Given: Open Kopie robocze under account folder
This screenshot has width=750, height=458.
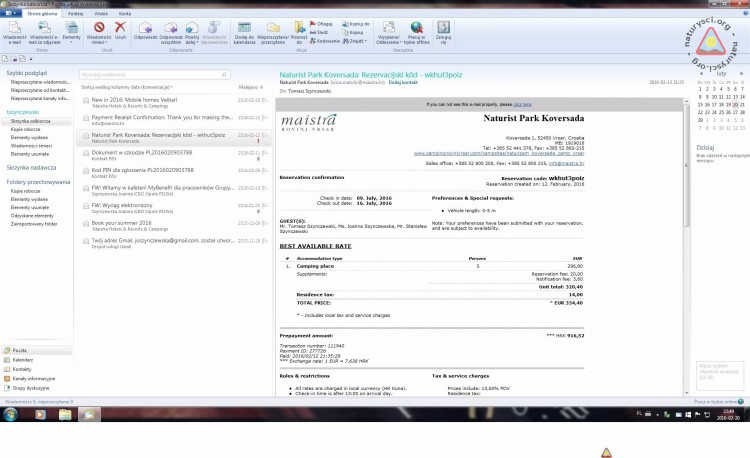Looking at the screenshot, I should click(25, 130).
